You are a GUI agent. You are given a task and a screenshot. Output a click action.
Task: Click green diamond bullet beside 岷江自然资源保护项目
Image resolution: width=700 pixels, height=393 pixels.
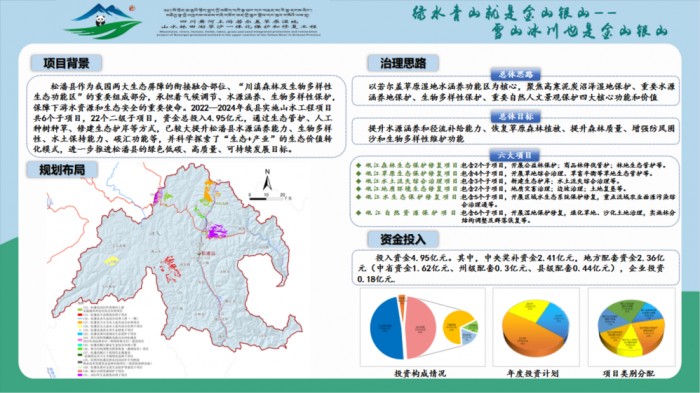point(358,213)
